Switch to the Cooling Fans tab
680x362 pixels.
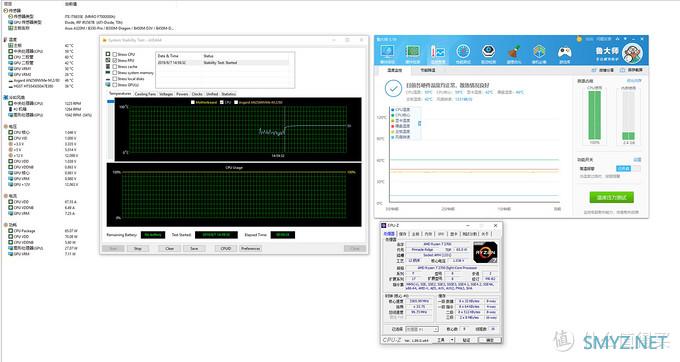145,94
